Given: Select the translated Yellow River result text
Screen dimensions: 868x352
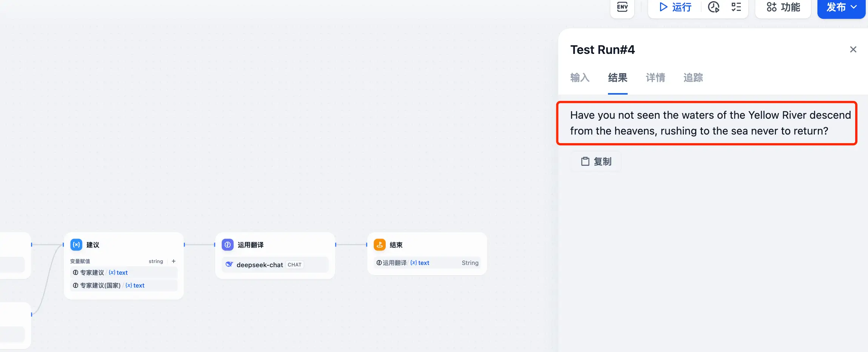Looking at the screenshot, I should [x=710, y=123].
